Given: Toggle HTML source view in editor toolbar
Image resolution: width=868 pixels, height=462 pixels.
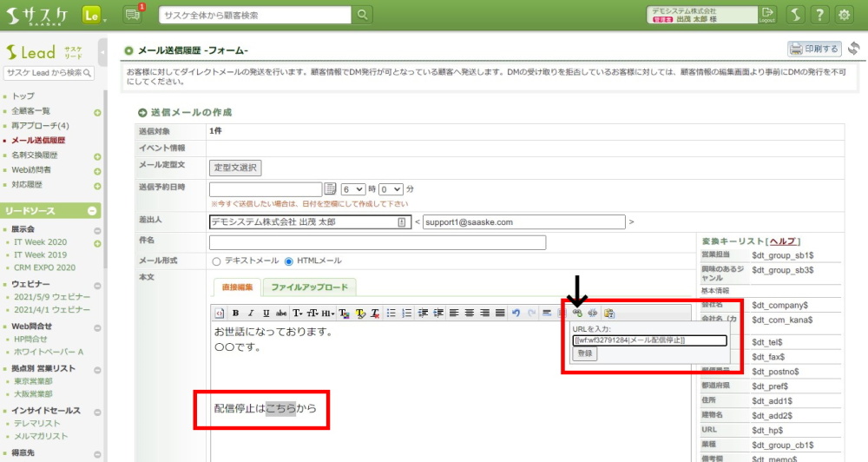Looking at the screenshot, I should (x=220, y=313).
